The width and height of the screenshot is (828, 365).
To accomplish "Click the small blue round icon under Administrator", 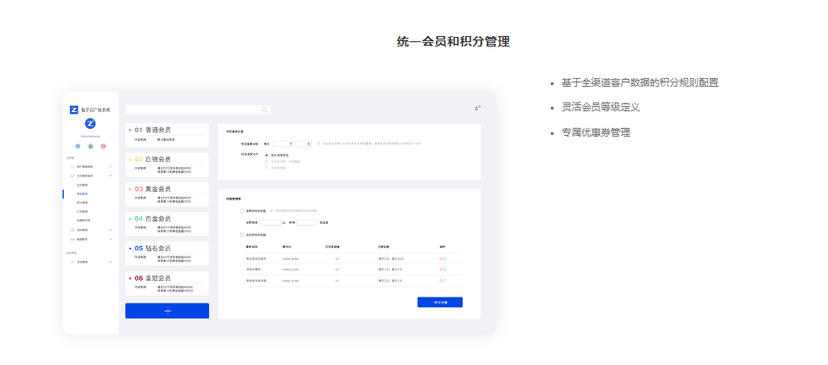I will (x=78, y=146).
